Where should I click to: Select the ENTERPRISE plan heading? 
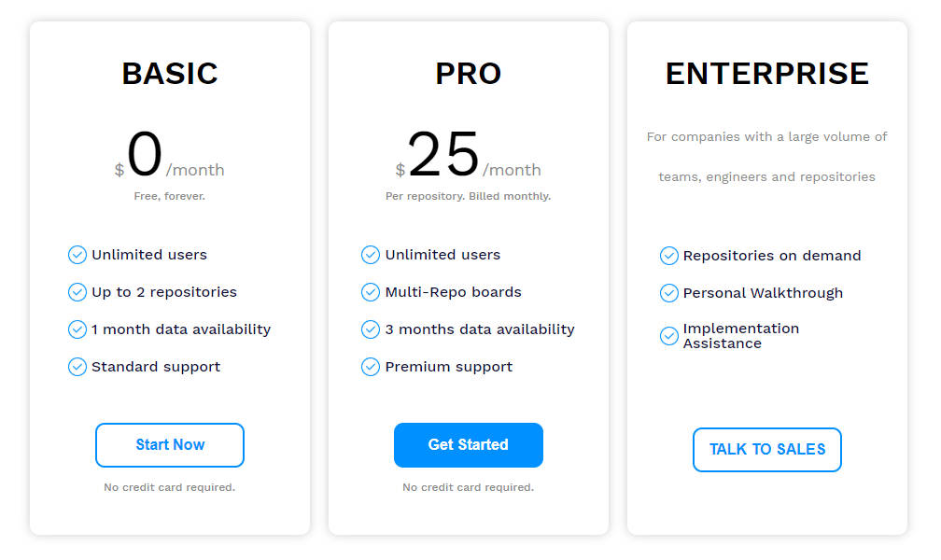(x=766, y=73)
